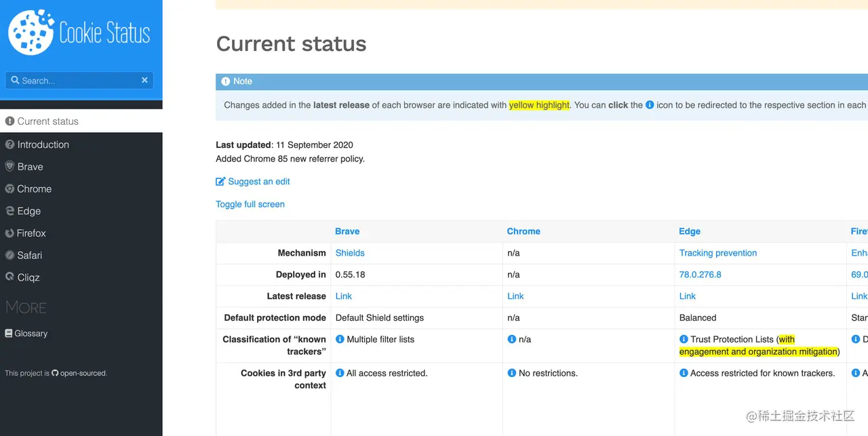The width and height of the screenshot is (868, 436).
Task: Open Chrome's latest release Link
Action: [515, 296]
